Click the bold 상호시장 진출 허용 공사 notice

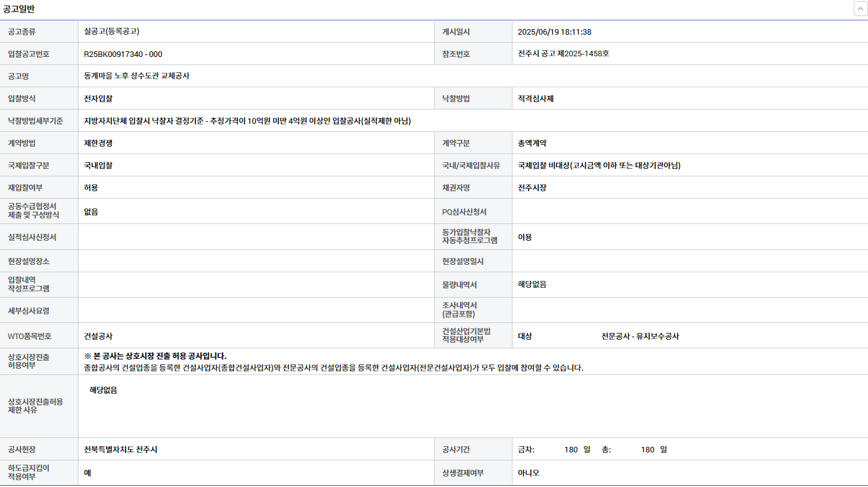[x=155, y=356]
